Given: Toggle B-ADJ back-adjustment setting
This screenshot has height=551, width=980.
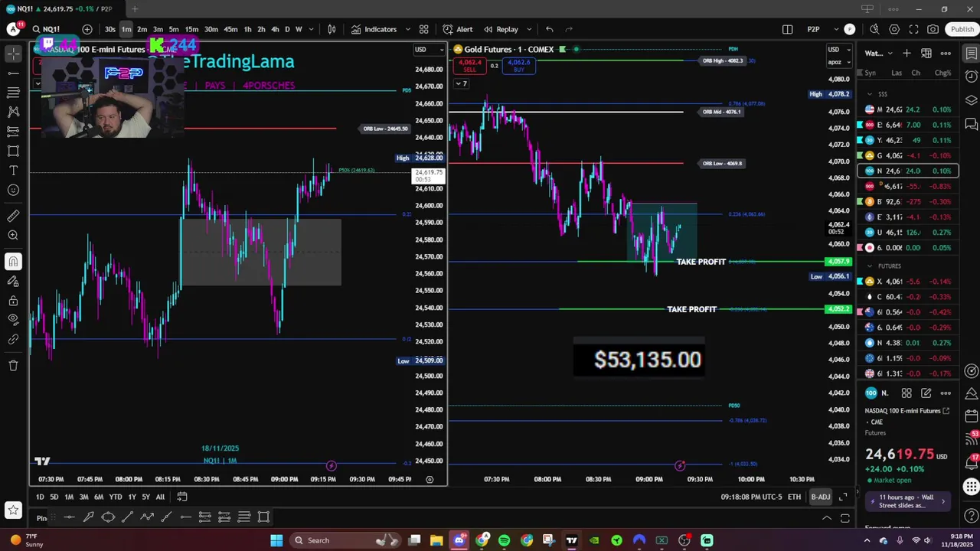Looking at the screenshot, I should (x=820, y=497).
